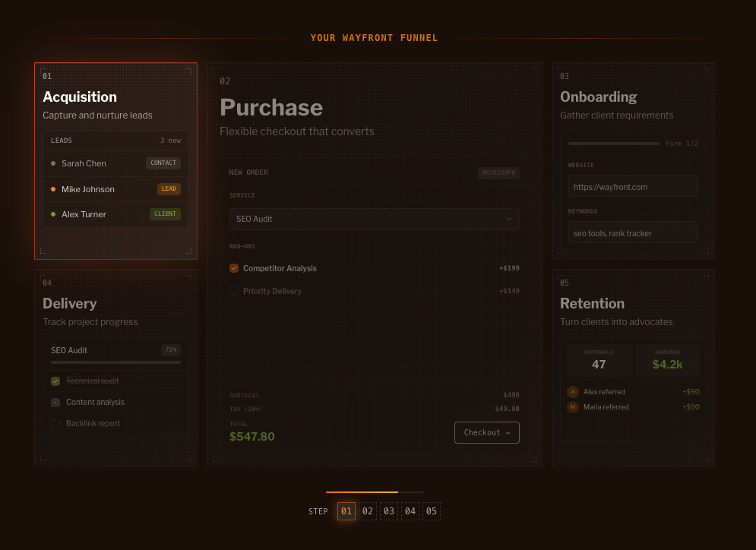
Task: Click the Website URL input field
Action: click(x=633, y=187)
